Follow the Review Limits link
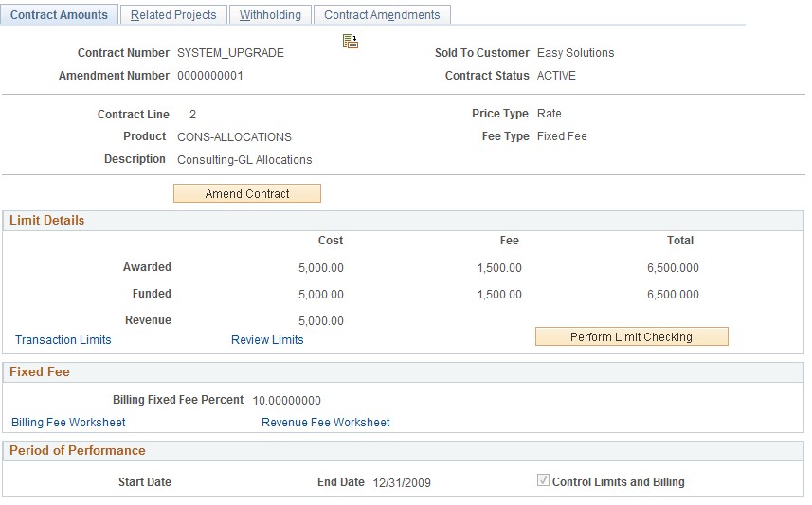812x505 pixels. pyautogui.click(x=267, y=340)
